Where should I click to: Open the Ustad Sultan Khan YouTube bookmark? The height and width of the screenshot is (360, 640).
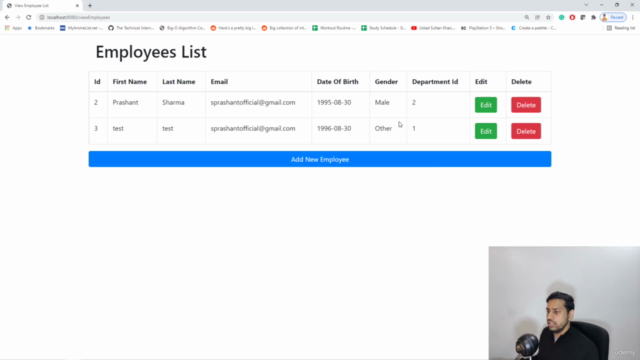pos(433,28)
